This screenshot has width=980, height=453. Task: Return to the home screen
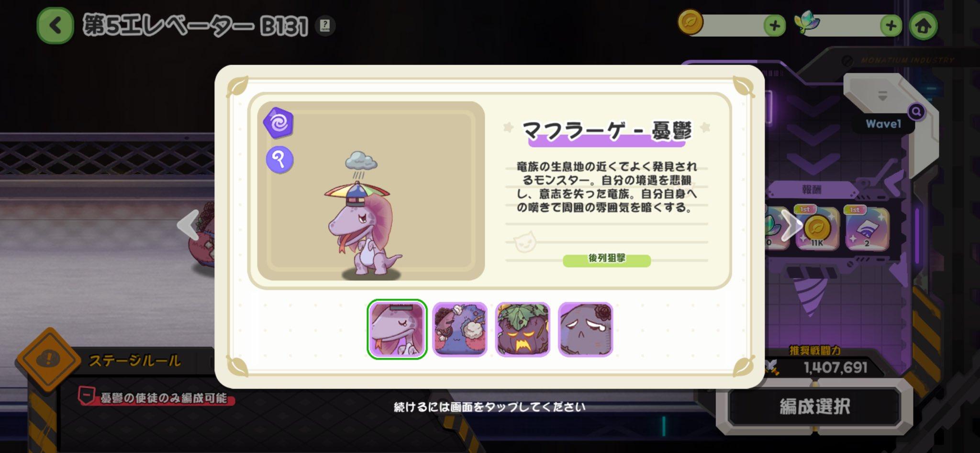[923, 25]
